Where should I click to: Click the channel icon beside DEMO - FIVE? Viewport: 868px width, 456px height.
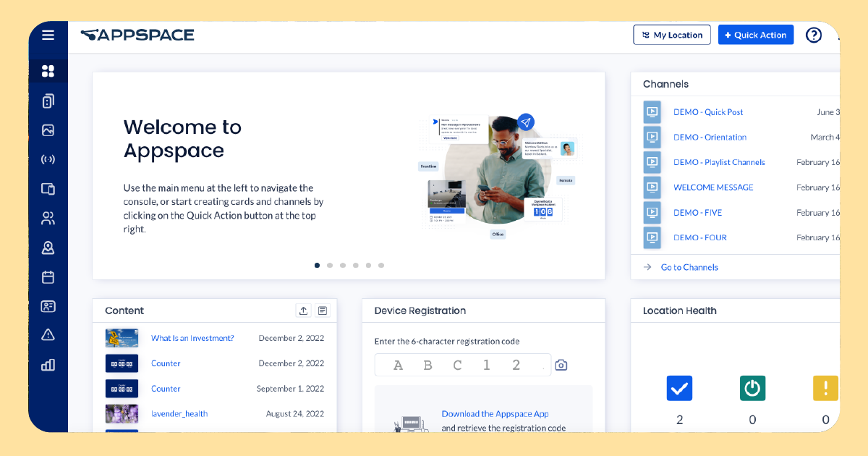[x=652, y=213]
